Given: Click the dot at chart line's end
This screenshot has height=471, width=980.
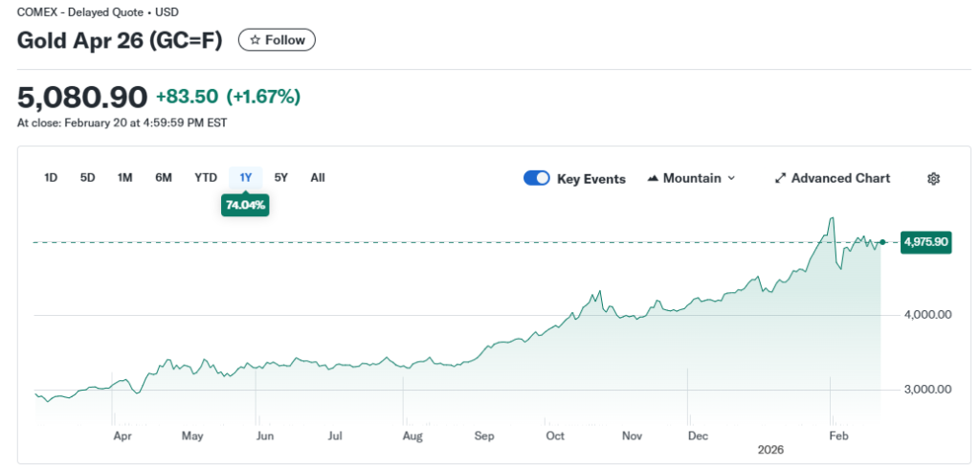Looking at the screenshot, I should pos(882,242).
